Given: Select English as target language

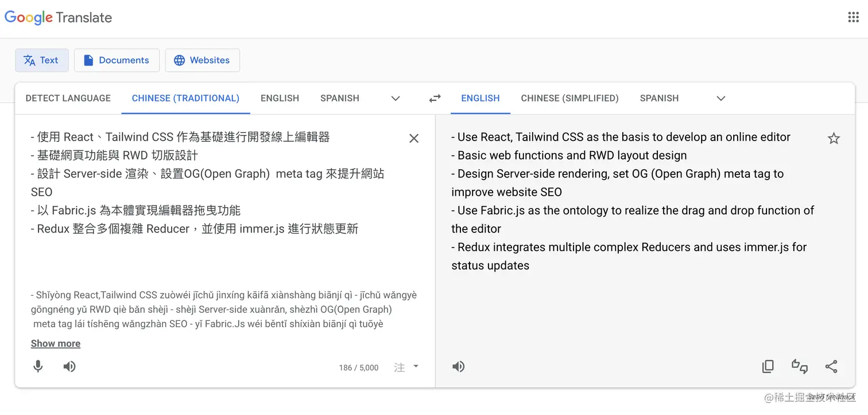Looking at the screenshot, I should pos(480,98).
